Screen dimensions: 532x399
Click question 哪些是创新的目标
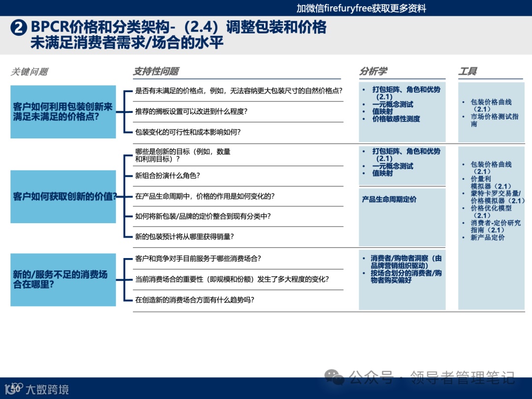click(x=183, y=155)
